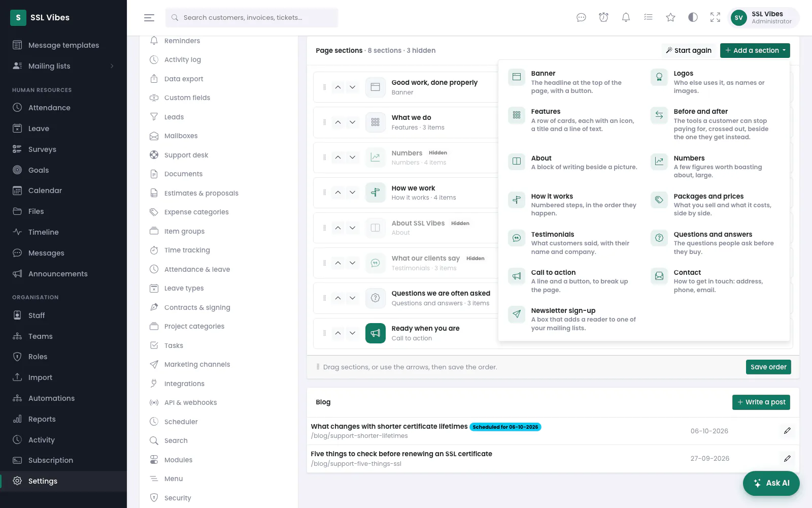
Task: Move Ready when you are section up
Action: point(338,333)
